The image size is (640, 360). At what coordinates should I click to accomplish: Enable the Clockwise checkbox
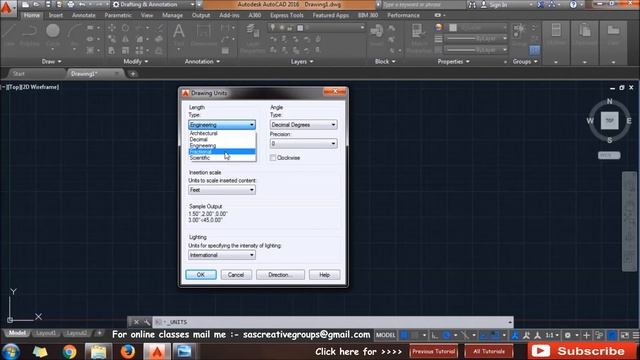coord(273,158)
